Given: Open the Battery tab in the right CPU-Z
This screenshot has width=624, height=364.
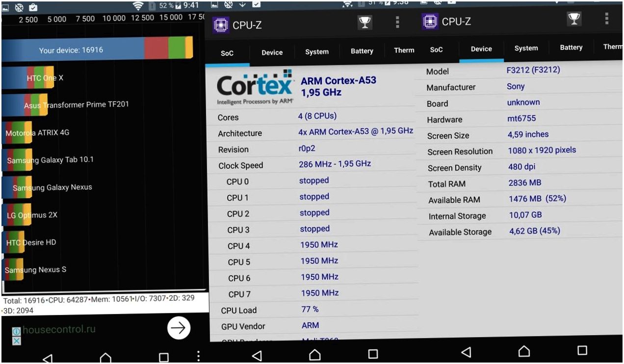Looking at the screenshot, I should 572,48.
